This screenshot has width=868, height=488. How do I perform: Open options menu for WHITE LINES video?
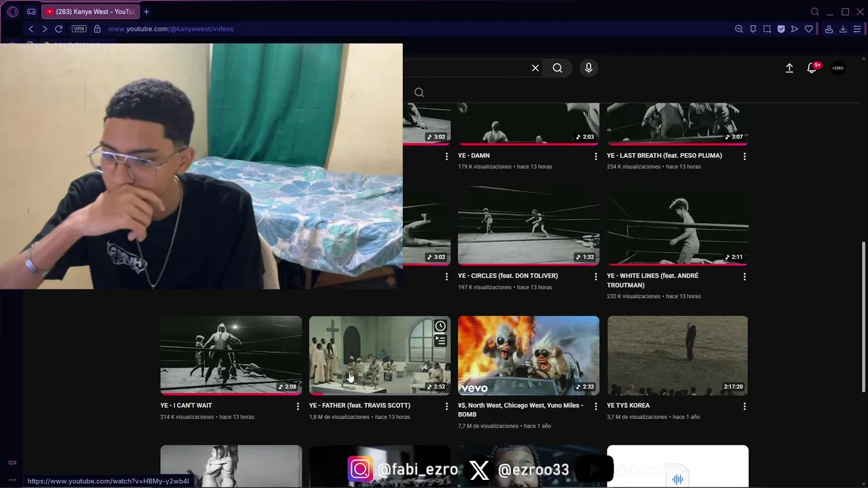[745, 277]
